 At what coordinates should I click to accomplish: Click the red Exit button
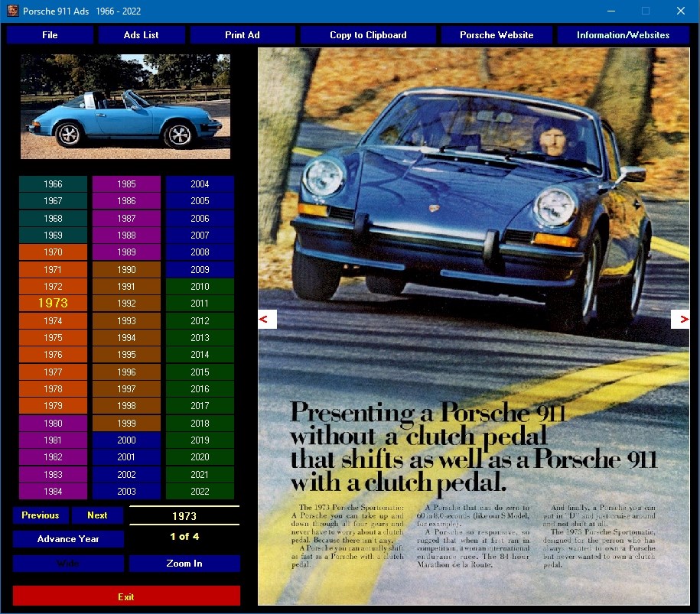126,596
